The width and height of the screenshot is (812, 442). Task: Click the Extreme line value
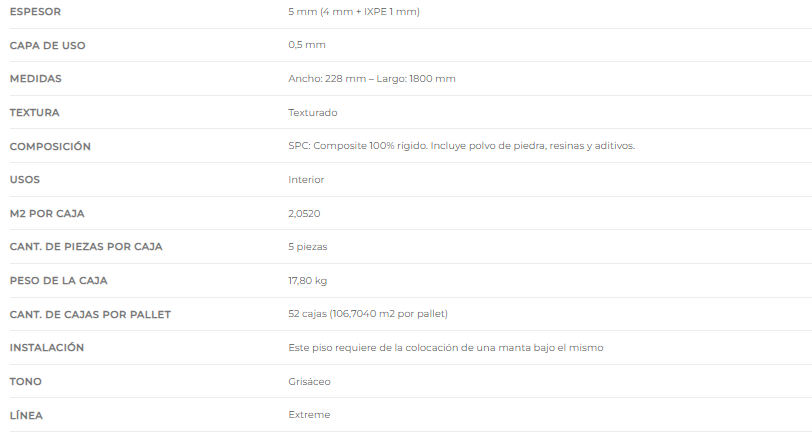click(309, 415)
